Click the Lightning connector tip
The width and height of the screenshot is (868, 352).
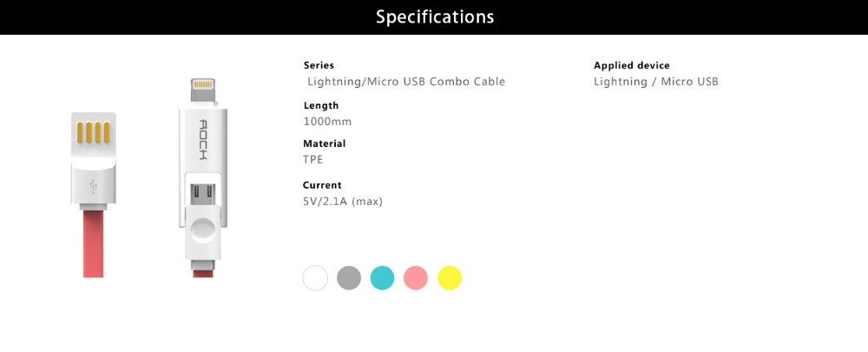pyautogui.click(x=202, y=92)
